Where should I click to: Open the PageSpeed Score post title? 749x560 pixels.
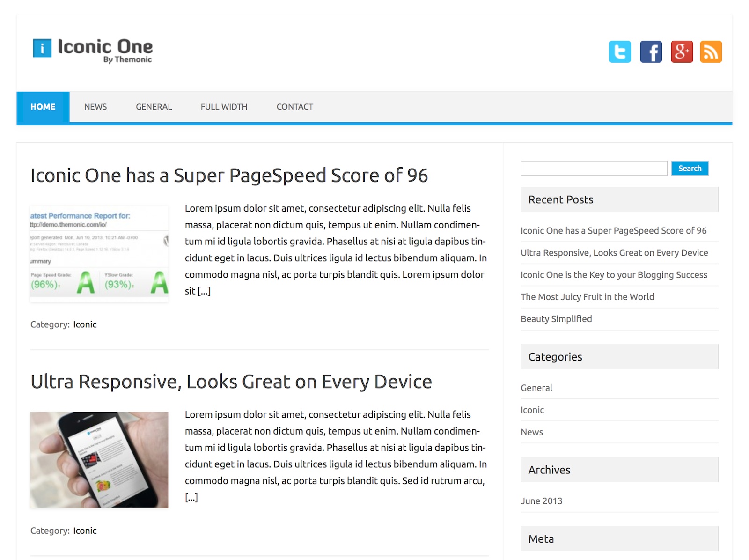[229, 176]
